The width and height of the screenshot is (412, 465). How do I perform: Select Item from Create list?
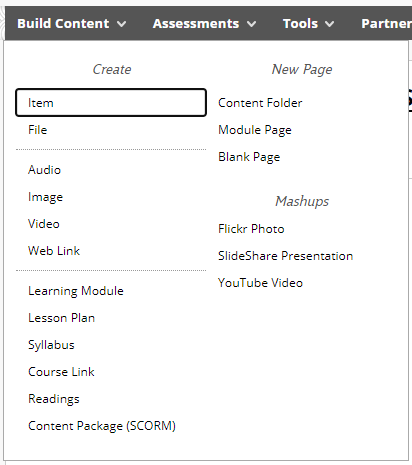tap(111, 103)
